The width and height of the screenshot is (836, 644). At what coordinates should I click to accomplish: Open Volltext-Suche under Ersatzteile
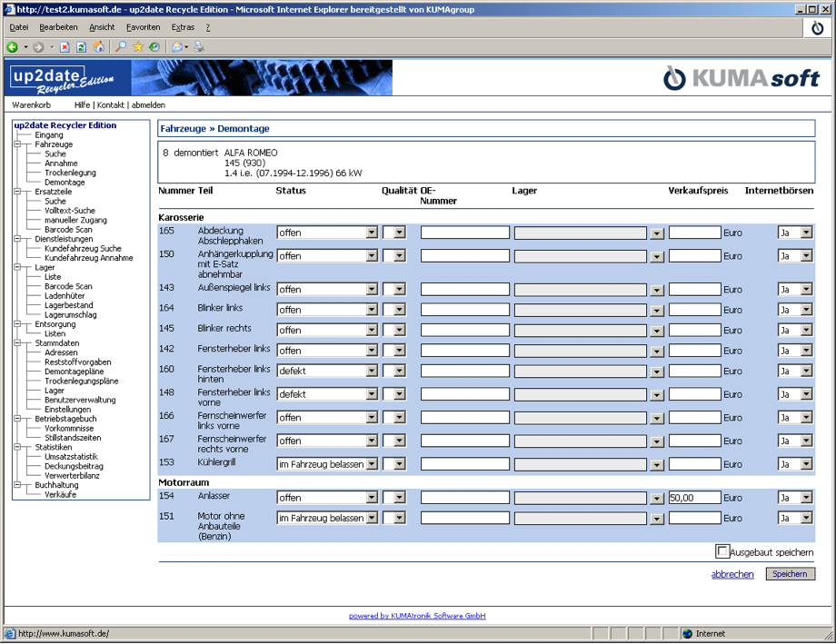coord(70,211)
